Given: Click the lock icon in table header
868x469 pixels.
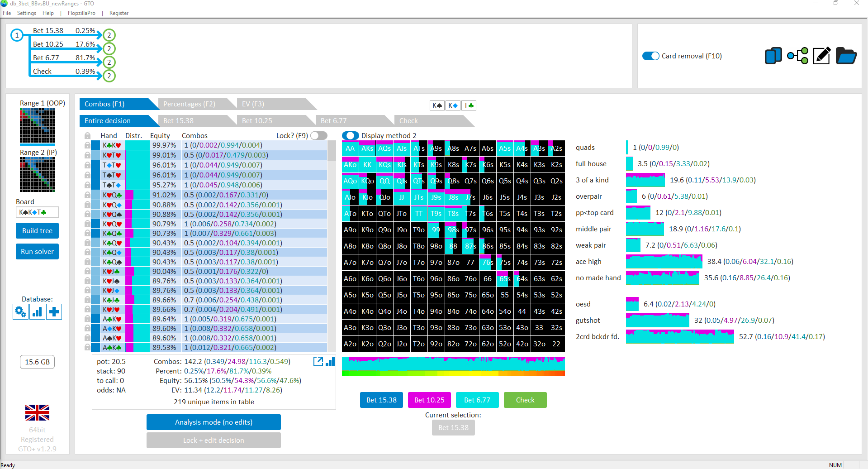Looking at the screenshot, I should (x=87, y=136).
